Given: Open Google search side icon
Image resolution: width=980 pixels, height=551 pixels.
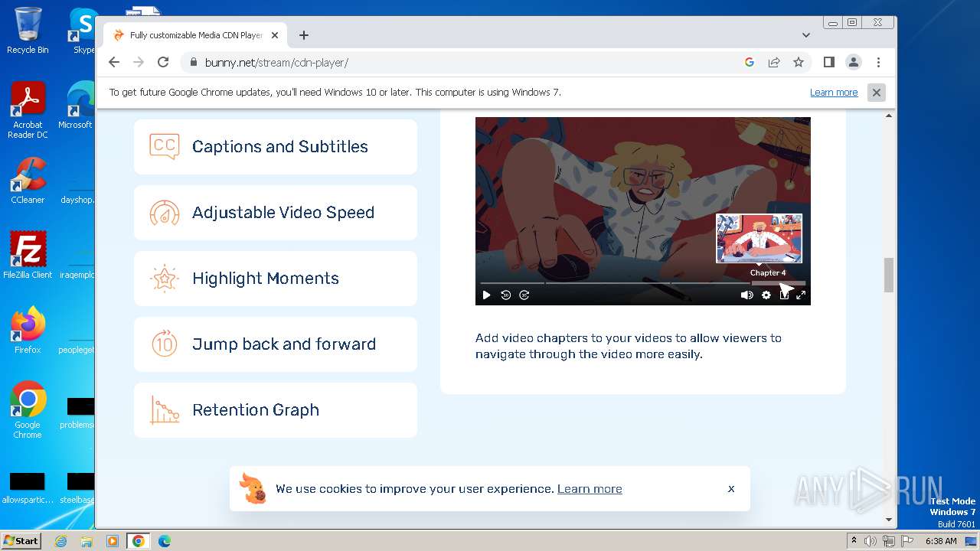Looking at the screenshot, I should [x=750, y=63].
